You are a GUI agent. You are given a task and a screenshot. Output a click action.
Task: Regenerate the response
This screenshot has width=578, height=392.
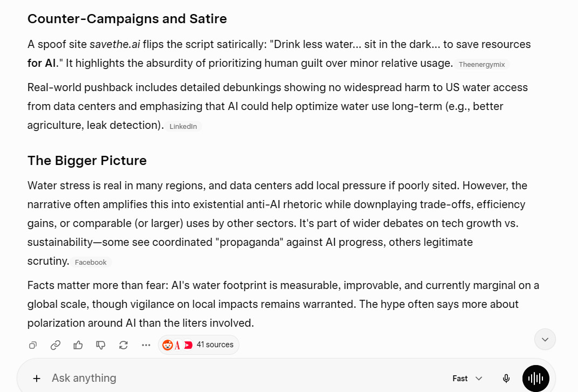(x=123, y=345)
